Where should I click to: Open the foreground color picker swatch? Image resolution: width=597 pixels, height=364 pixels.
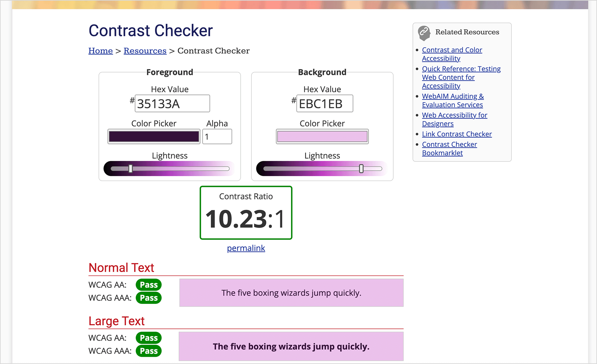[154, 136]
